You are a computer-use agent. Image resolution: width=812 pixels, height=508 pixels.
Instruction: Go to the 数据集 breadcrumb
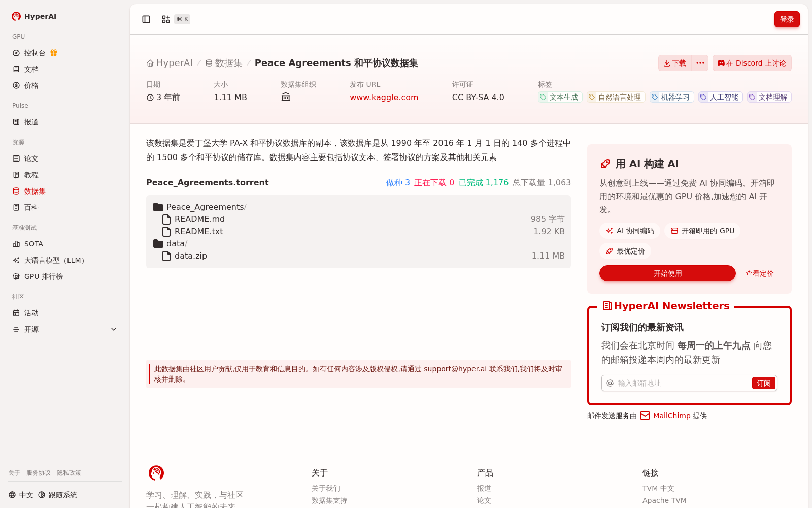[x=224, y=63]
